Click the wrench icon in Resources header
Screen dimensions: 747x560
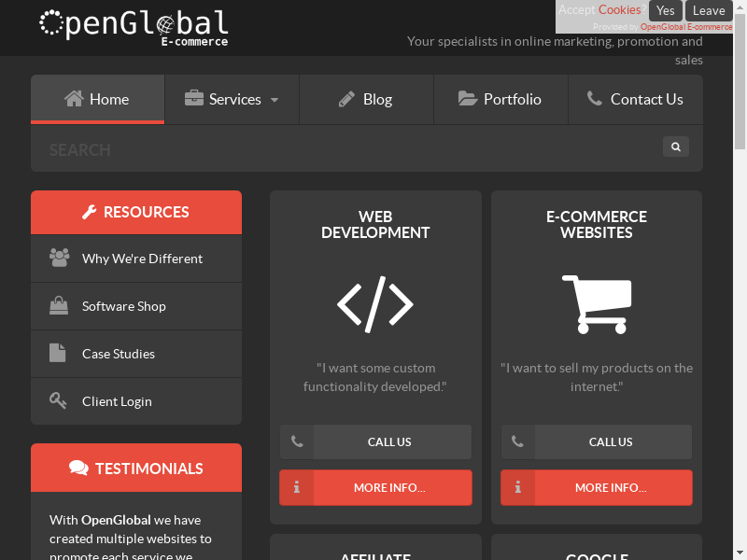tap(90, 212)
